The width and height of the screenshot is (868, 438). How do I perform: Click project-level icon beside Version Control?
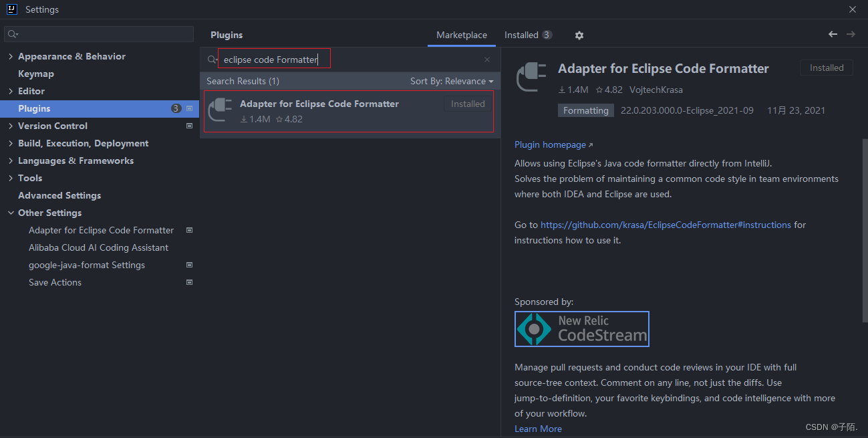[x=189, y=126]
